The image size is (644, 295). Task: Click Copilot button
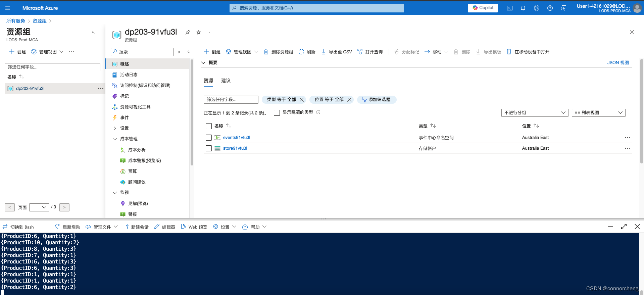(483, 8)
